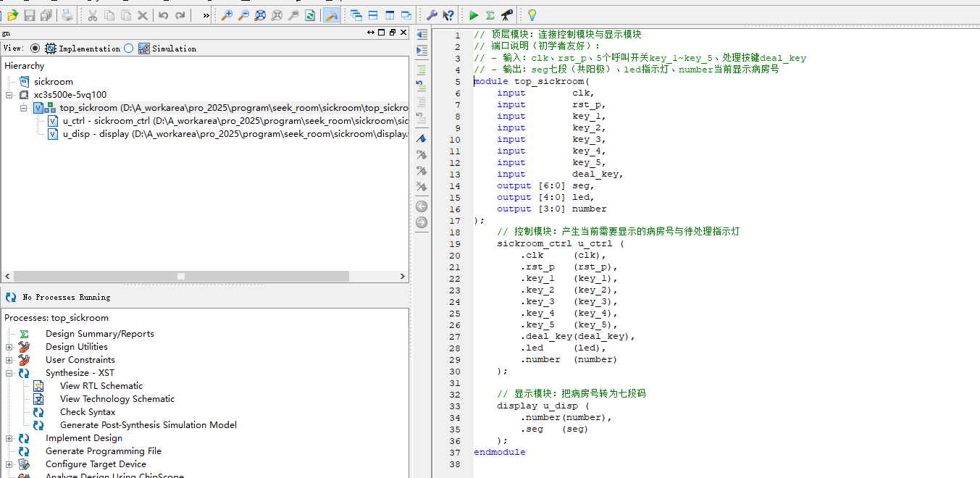The image size is (980, 478).
Task: Click the telescope find icon
Action: click(507, 14)
